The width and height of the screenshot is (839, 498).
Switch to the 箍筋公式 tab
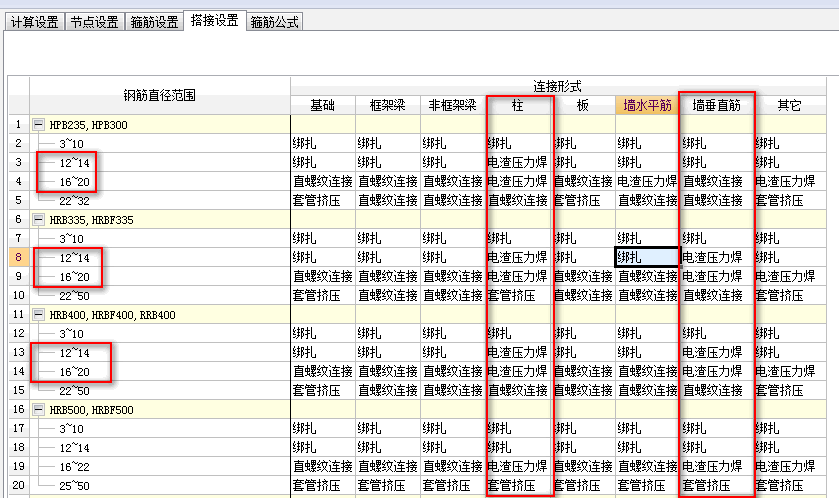point(274,22)
